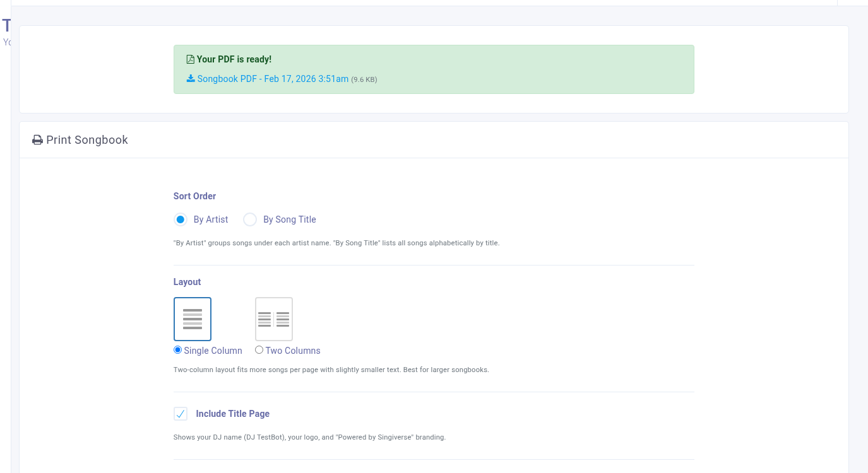Download the Songbook PDF link
Image resolution: width=868 pixels, height=473 pixels.
pos(273,79)
